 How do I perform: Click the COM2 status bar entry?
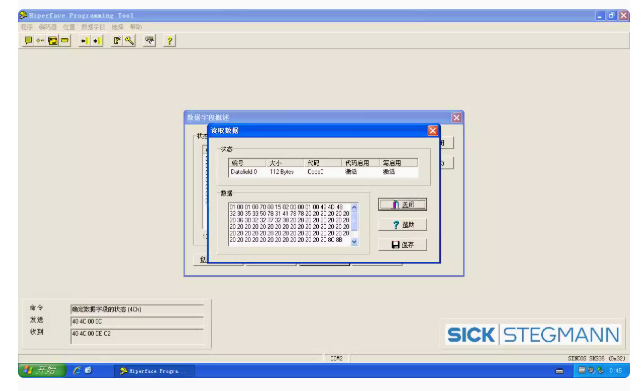(337, 358)
